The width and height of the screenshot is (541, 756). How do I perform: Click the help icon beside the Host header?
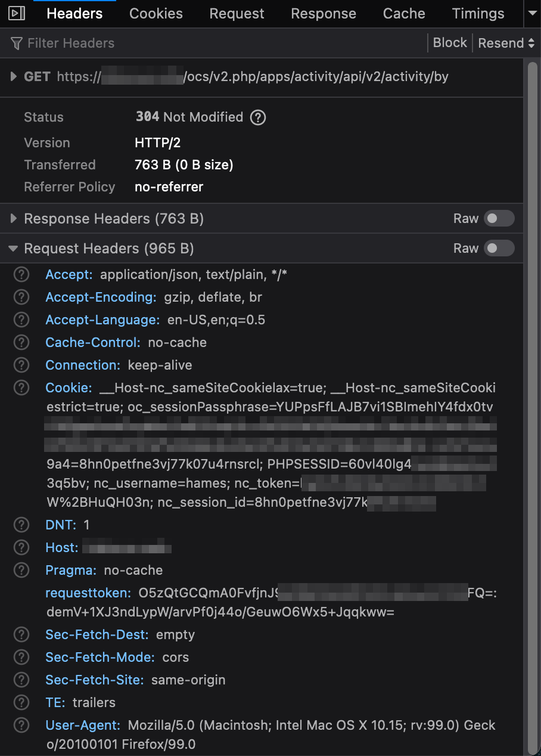(21, 547)
